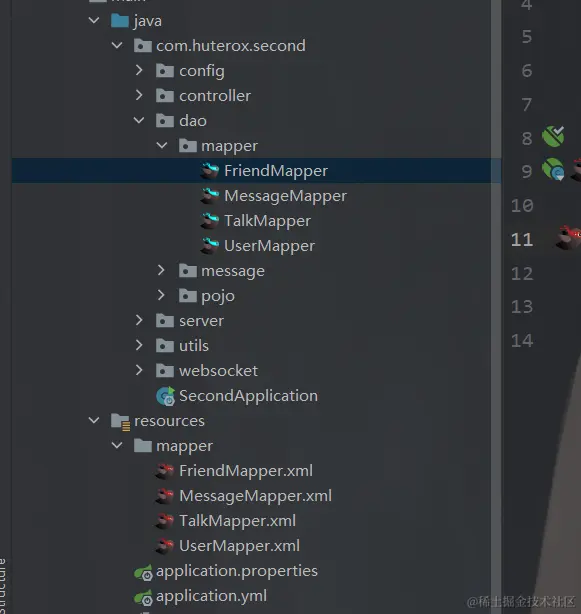
Task: Select the MessageMapper.xml file name
Action: (x=255, y=496)
